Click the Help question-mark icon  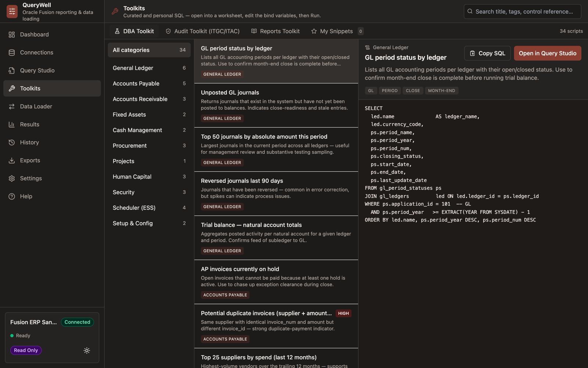(x=12, y=197)
